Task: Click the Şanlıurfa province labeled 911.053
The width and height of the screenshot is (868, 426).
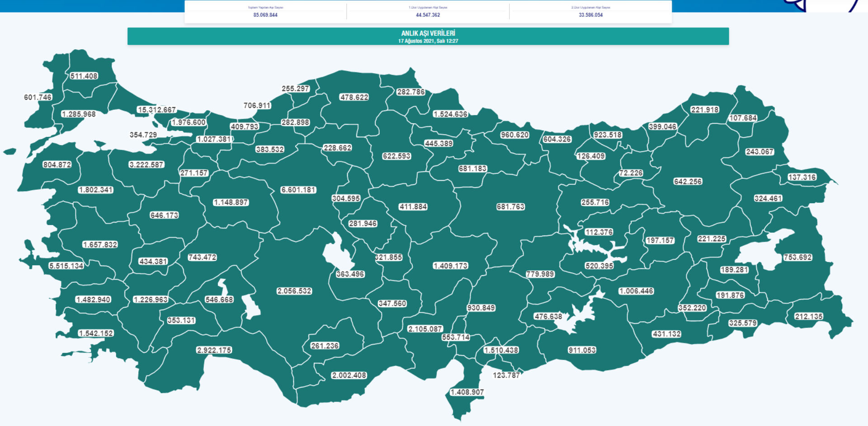Action: [582, 350]
